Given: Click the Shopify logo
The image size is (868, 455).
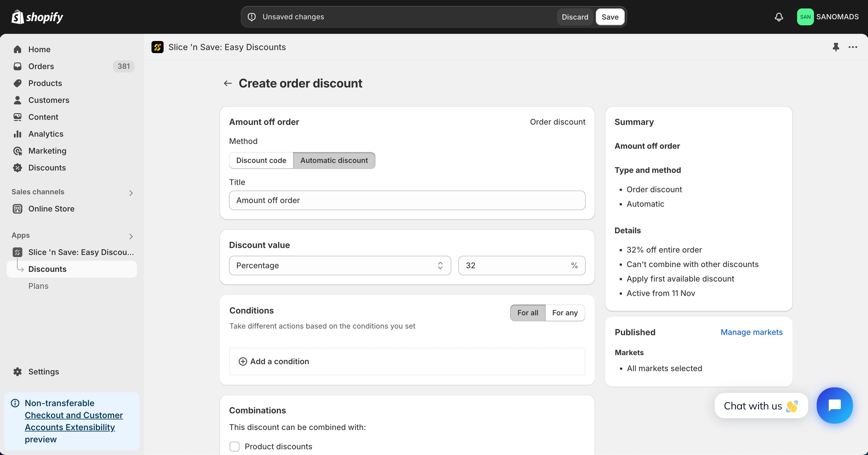Looking at the screenshot, I should (37, 17).
